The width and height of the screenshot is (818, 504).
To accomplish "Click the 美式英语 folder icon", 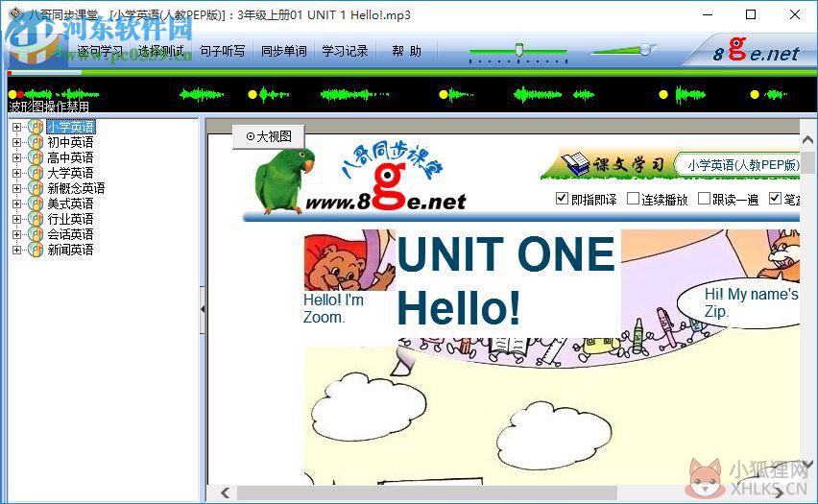I will [36, 204].
